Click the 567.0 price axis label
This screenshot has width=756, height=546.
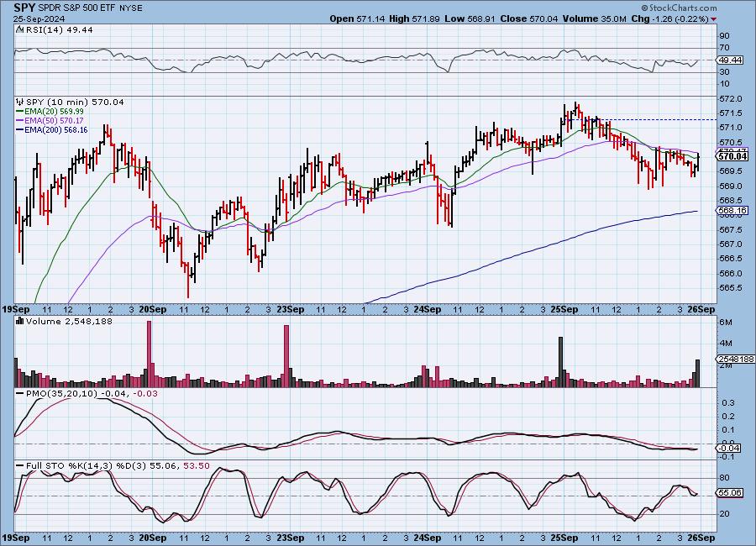[730, 244]
